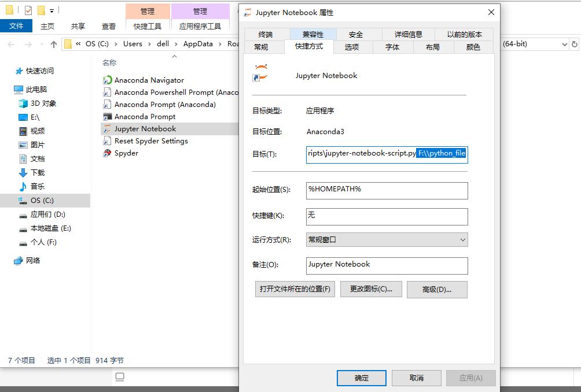The width and height of the screenshot is (581, 392).
Task: Open the 运行方式 dropdown menu
Action: pyautogui.click(x=461, y=239)
